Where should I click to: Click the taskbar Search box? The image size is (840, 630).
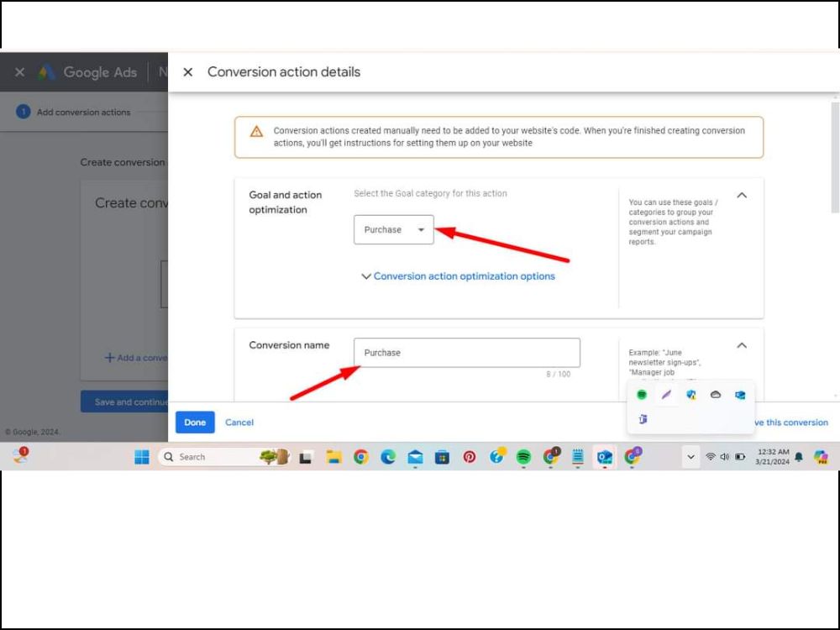223,457
